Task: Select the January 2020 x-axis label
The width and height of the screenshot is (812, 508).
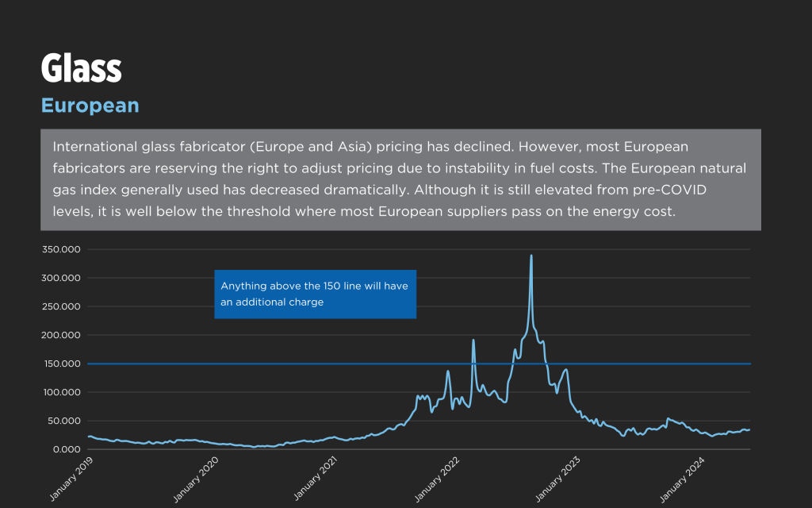Action: [195, 478]
